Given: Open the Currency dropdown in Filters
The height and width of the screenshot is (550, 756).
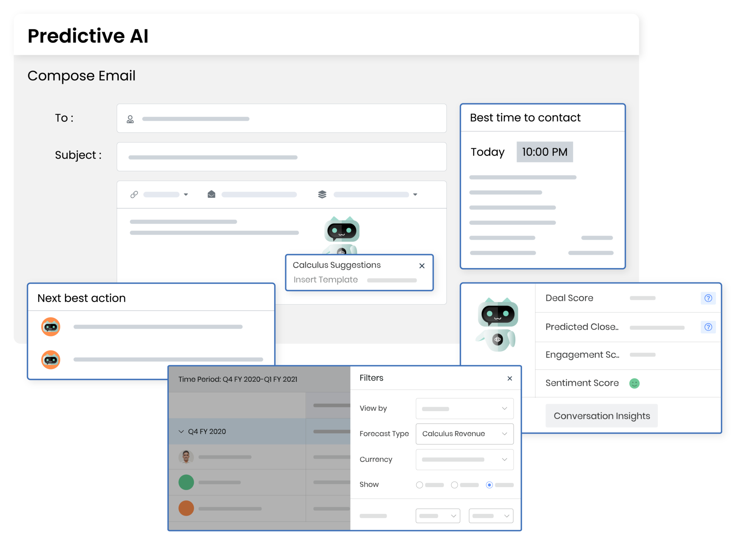Looking at the screenshot, I should [464, 459].
